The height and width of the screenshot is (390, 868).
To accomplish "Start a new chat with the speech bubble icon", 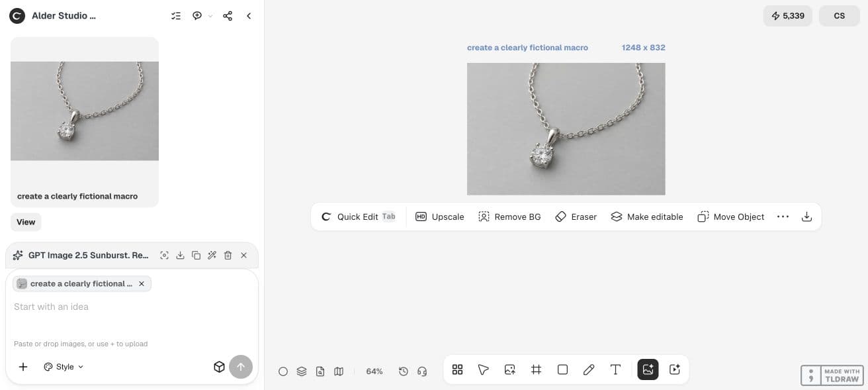I will [x=197, y=16].
